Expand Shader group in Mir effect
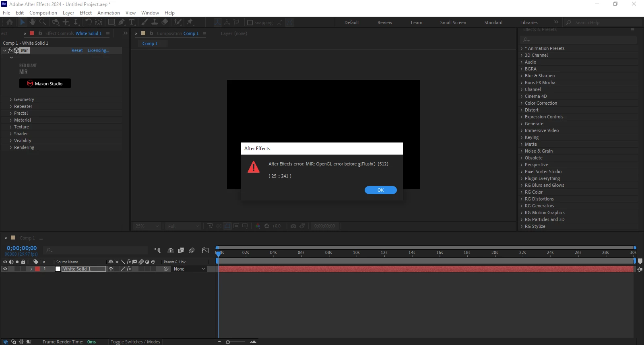Viewport: 644px width, 345px height. click(x=11, y=134)
